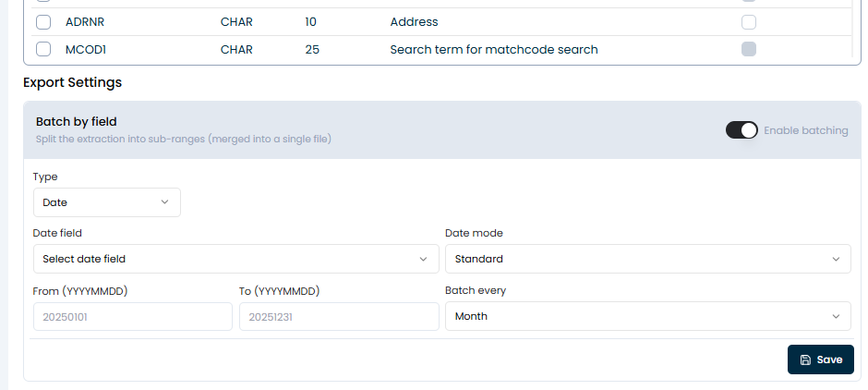Click the 'Split the extraction into sub-ranges' description
This screenshot has width=868, height=390.
184,139
